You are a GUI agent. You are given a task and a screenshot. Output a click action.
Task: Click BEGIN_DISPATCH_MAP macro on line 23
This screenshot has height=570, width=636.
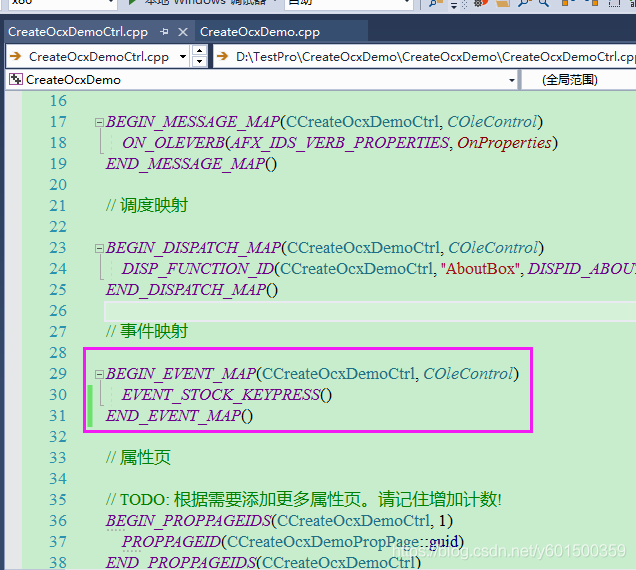click(193, 247)
